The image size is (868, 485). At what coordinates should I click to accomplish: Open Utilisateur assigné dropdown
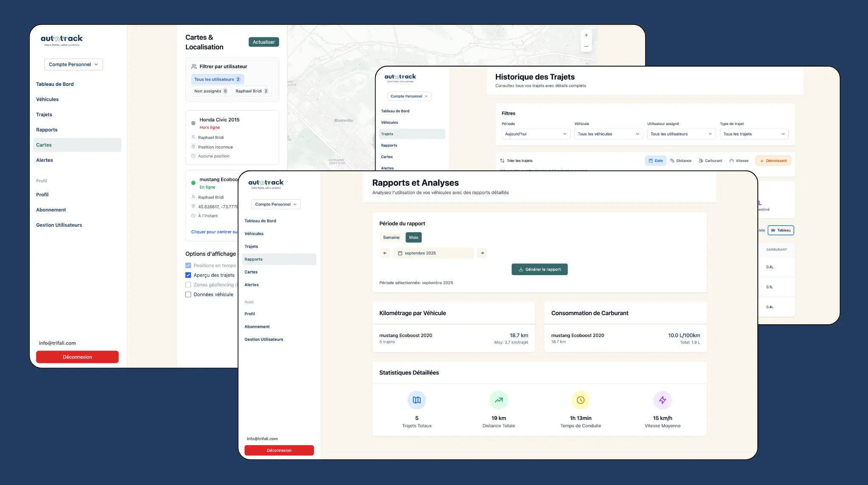pos(682,134)
